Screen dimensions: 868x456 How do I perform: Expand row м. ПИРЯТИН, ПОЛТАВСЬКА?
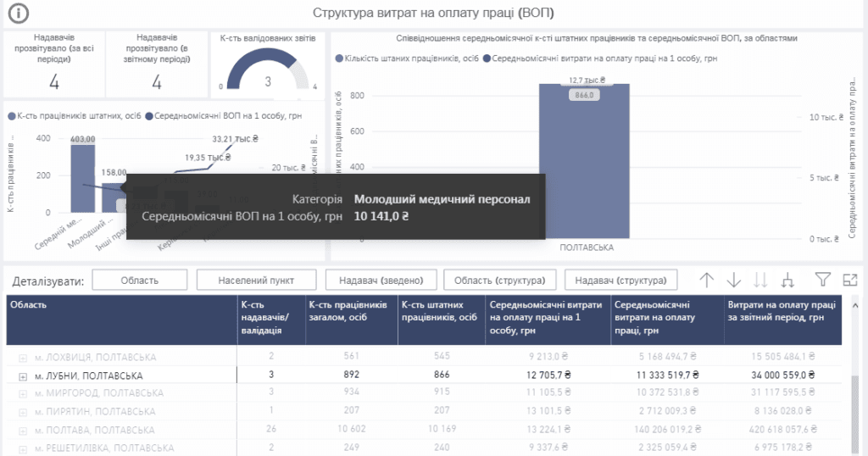point(23,412)
